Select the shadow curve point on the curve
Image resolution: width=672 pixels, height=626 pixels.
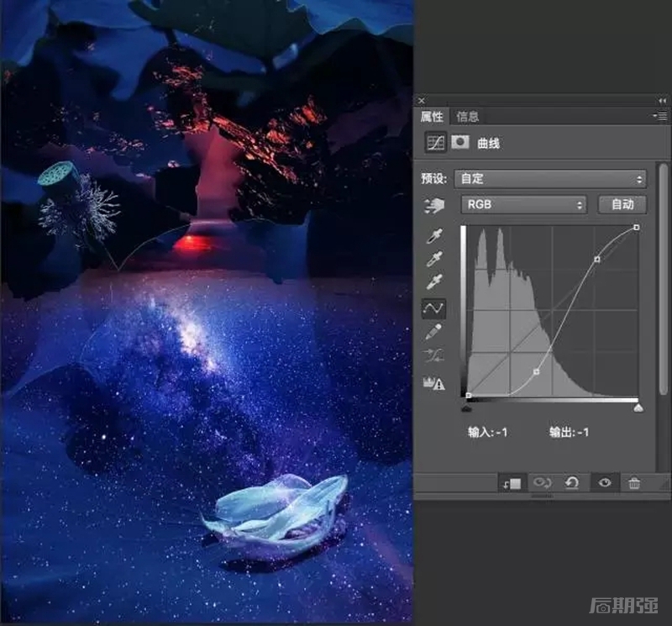(x=536, y=371)
